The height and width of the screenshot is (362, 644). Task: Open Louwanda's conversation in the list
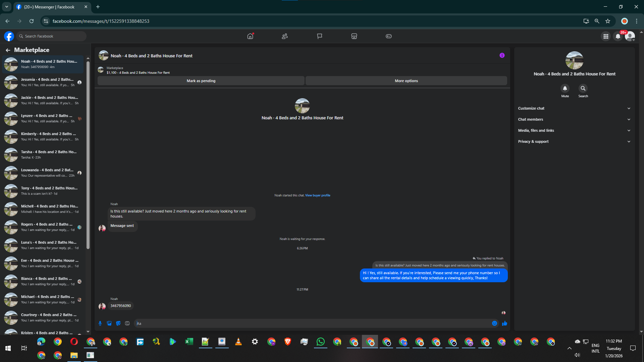tap(43, 173)
